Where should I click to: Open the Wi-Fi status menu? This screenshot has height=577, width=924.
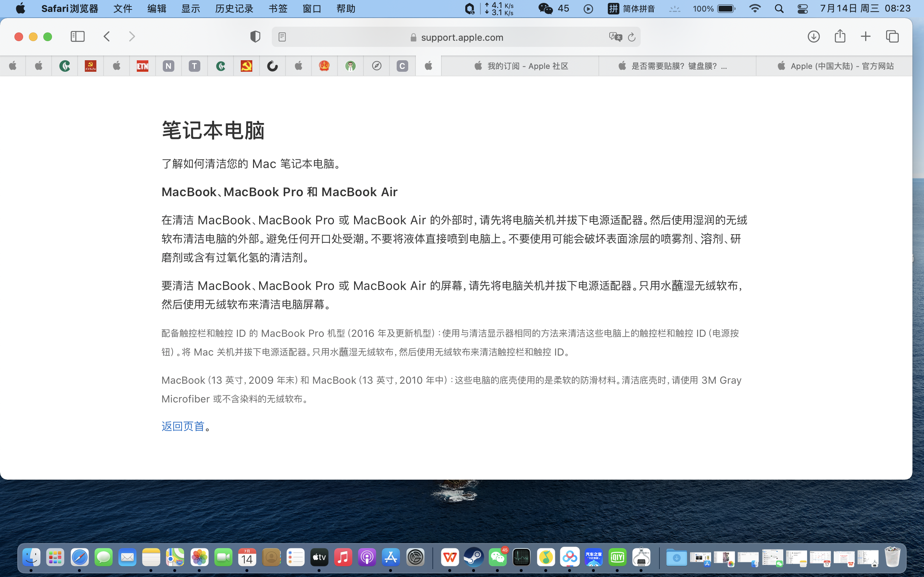pos(755,9)
